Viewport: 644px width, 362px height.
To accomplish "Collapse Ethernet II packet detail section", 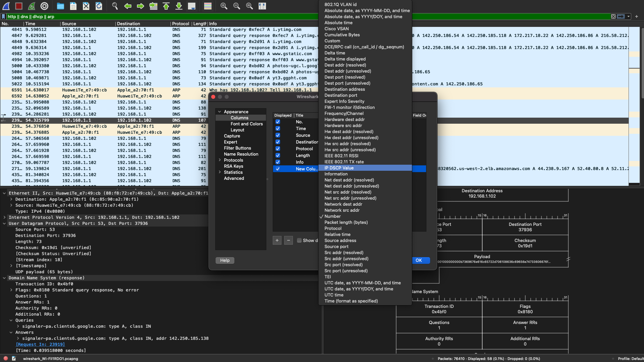I will (x=4, y=193).
